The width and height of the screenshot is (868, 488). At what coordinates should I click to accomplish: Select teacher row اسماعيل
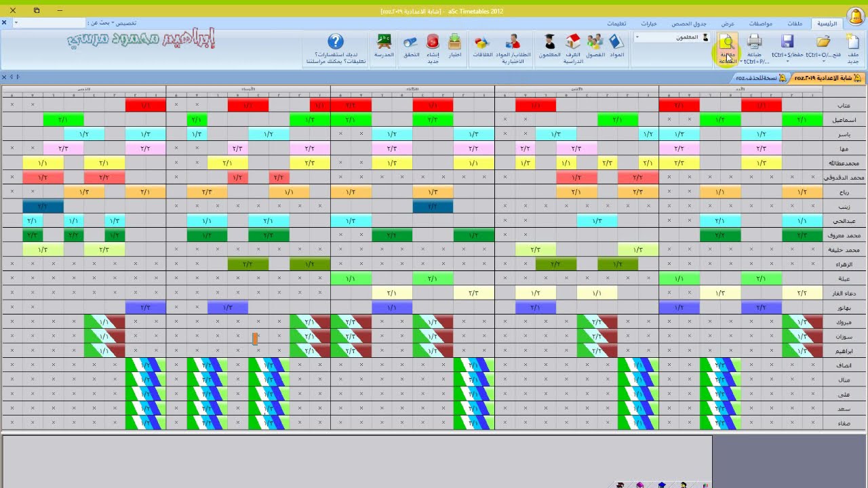pos(844,120)
